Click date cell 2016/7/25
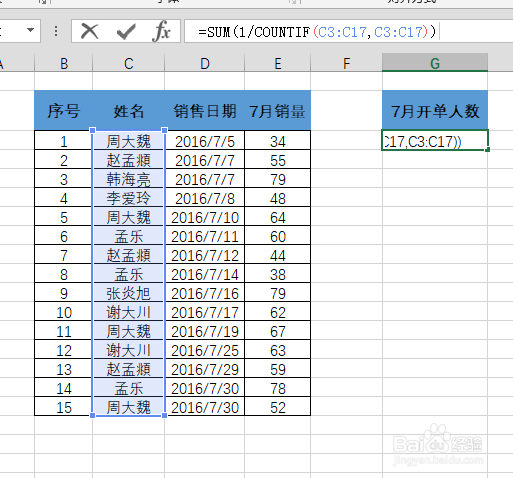The height and width of the screenshot is (478, 513). (205, 349)
